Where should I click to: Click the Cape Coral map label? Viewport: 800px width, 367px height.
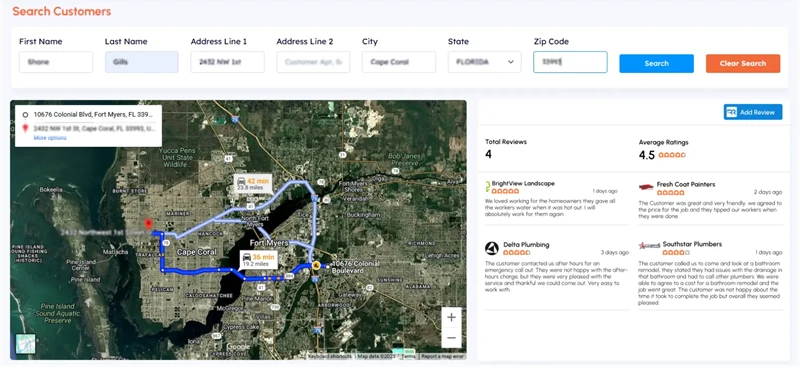point(196,252)
